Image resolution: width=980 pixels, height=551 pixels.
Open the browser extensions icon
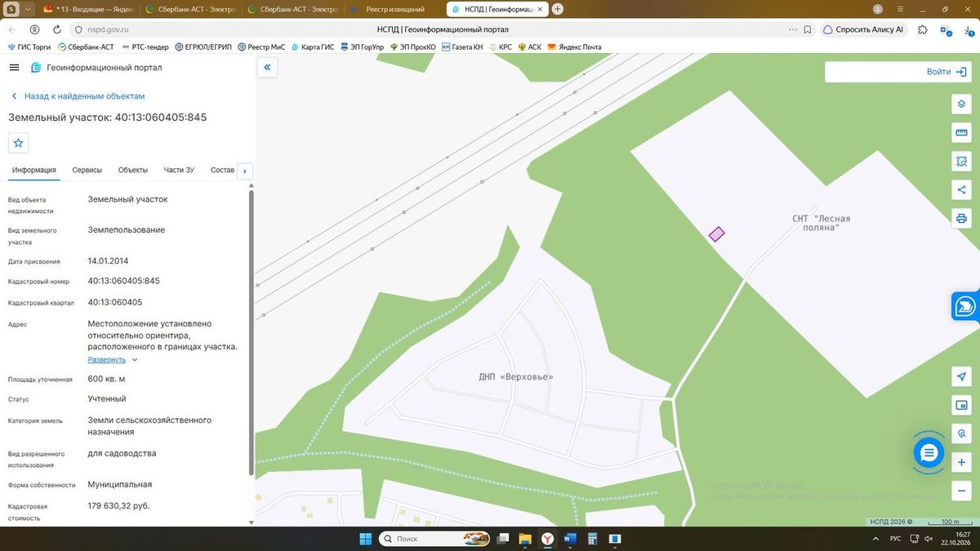tap(923, 29)
